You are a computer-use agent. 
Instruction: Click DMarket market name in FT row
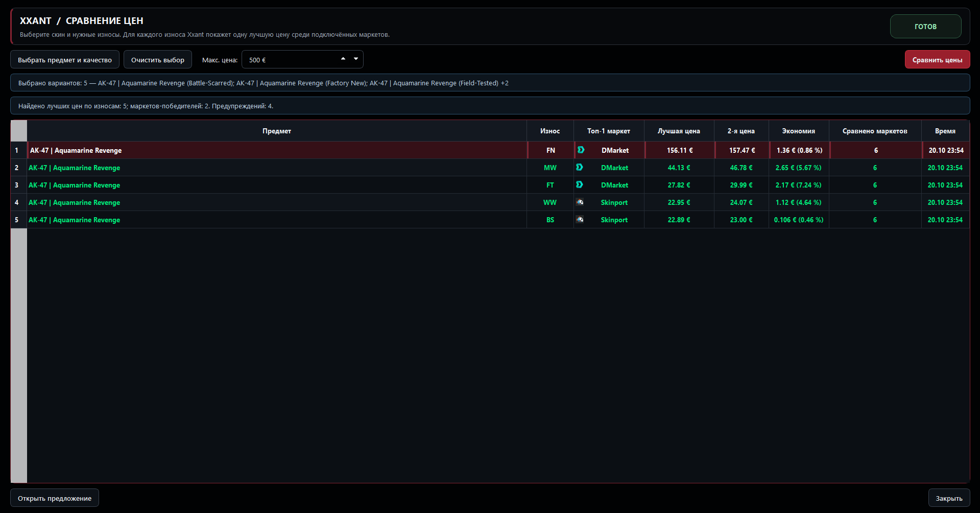click(x=614, y=185)
